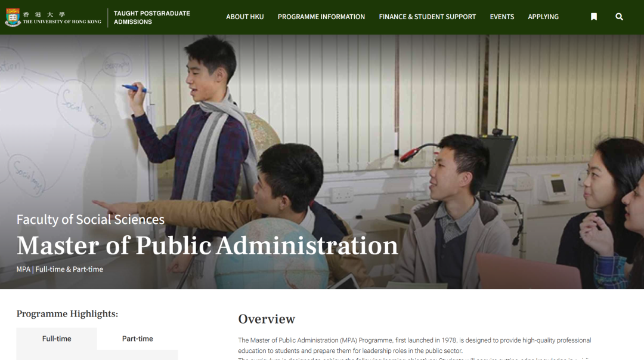The width and height of the screenshot is (644, 360).
Task: Click the HKU crest logo
Action: click(x=13, y=17)
